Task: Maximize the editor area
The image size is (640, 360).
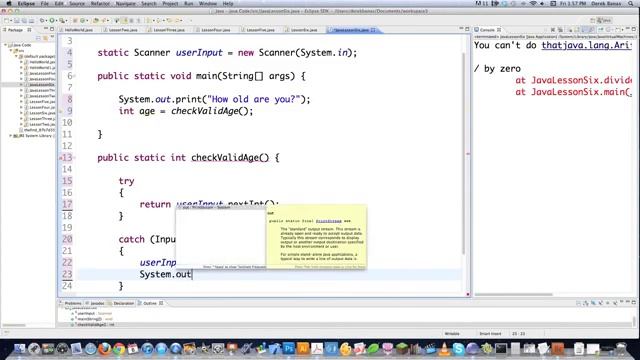Action: [467, 29]
